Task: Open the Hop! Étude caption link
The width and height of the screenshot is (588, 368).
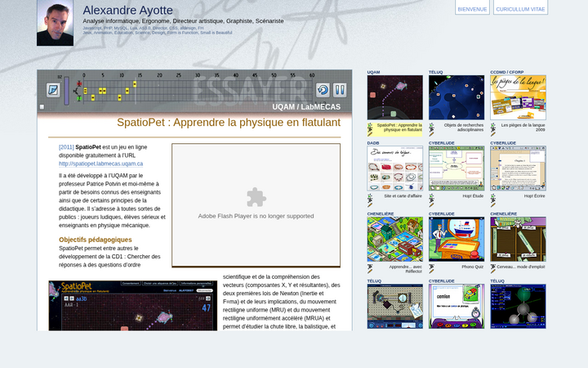Action: tap(473, 196)
